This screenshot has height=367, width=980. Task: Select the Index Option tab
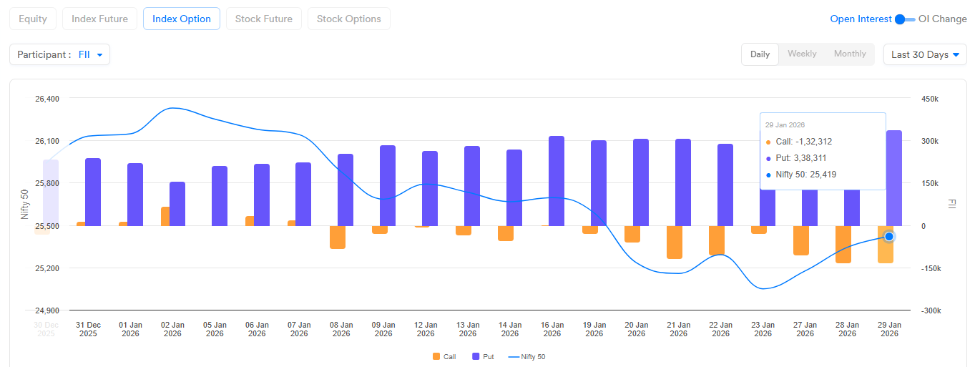(182, 19)
